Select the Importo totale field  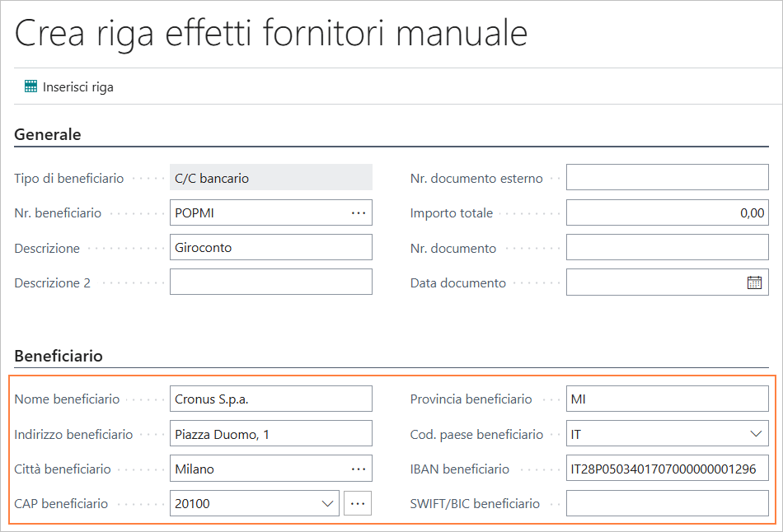pyautogui.click(x=667, y=212)
